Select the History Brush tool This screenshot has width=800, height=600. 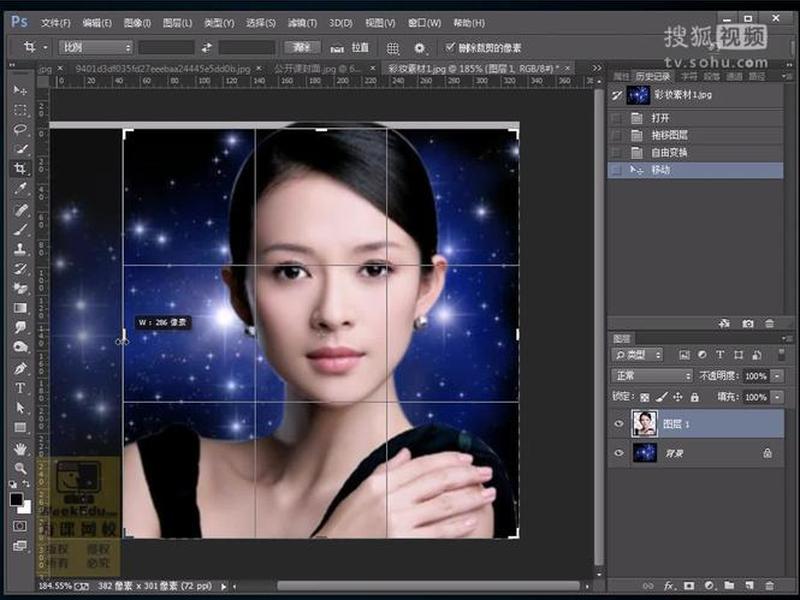pyautogui.click(x=20, y=269)
